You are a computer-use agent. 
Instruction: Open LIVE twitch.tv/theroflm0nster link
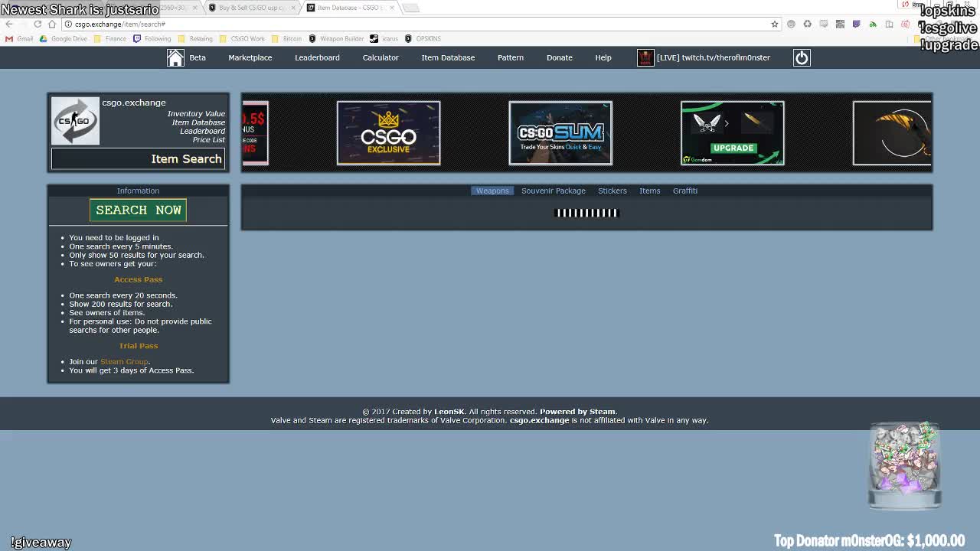tap(713, 57)
